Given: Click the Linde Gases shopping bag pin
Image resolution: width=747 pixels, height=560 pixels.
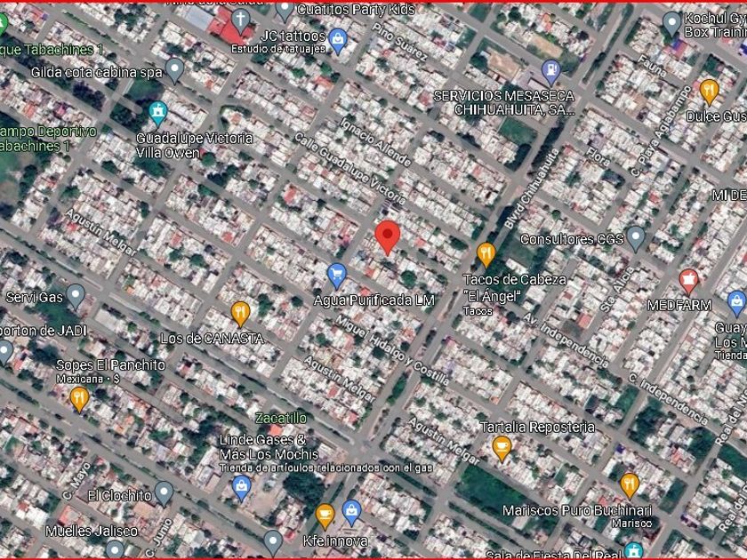Looking at the screenshot, I should point(241,488).
